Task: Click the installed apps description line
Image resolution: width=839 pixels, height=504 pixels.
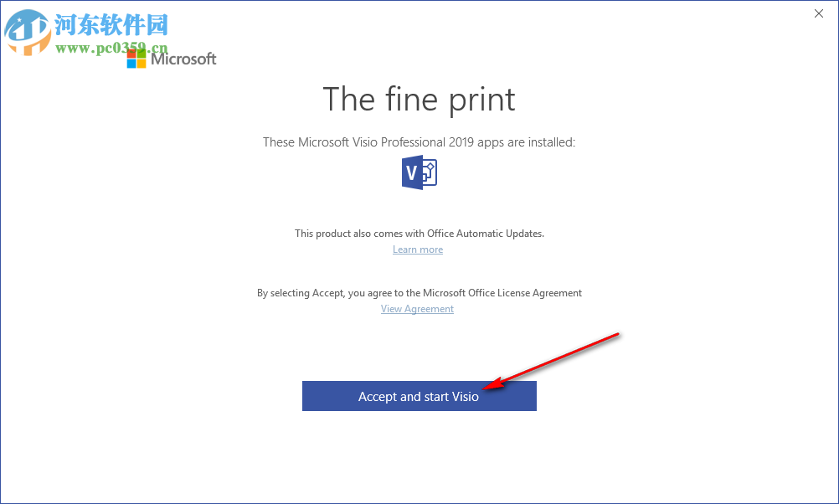Action: [419, 141]
